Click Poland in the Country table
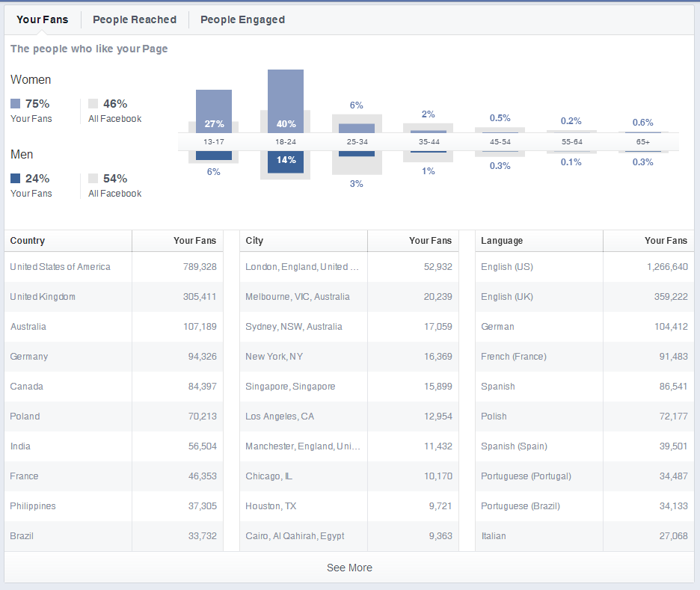 pyautogui.click(x=25, y=417)
